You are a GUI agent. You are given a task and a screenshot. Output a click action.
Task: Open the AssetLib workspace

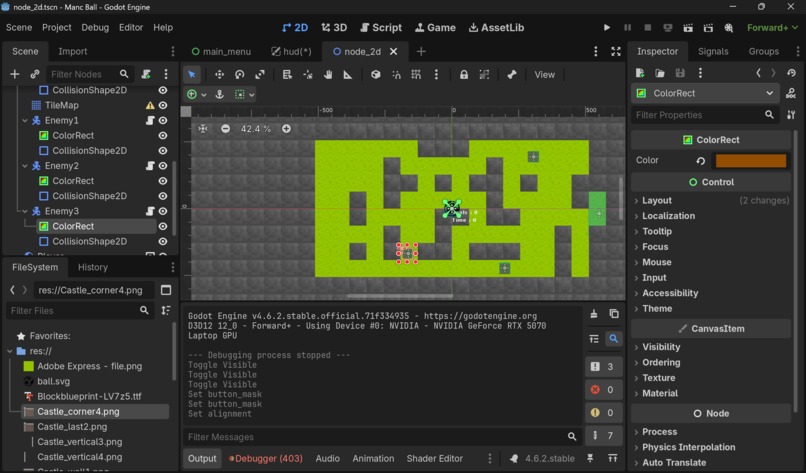point(496,28)
